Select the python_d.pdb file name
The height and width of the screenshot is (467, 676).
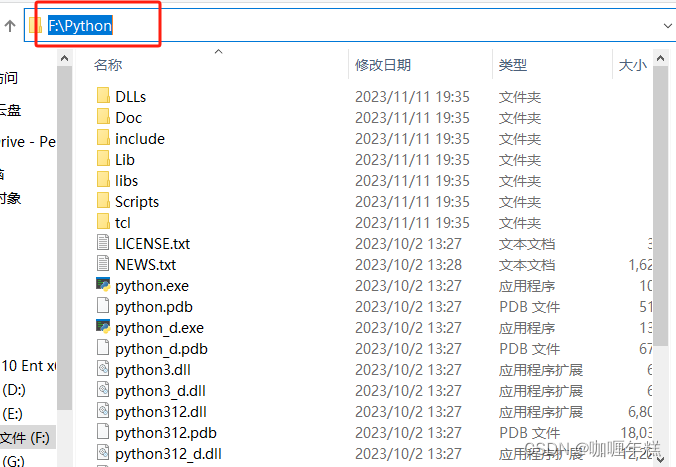[161, 349]
